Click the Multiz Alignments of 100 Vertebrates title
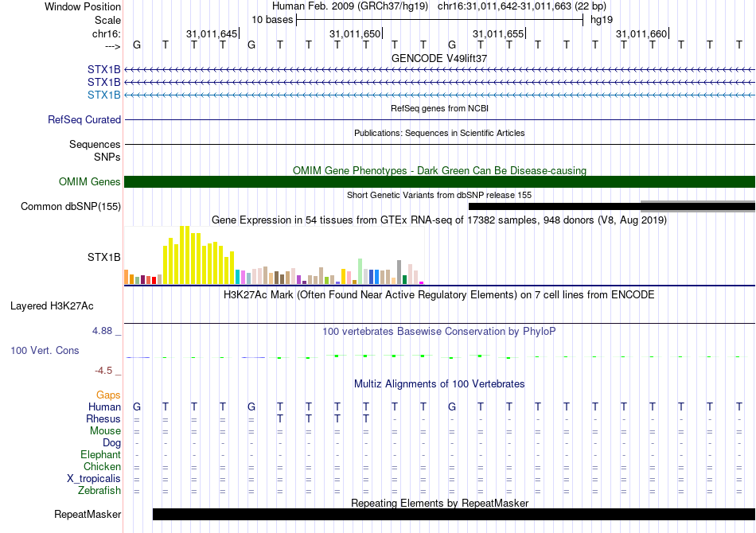Screen dimensions: 756x533 point(439,384)
